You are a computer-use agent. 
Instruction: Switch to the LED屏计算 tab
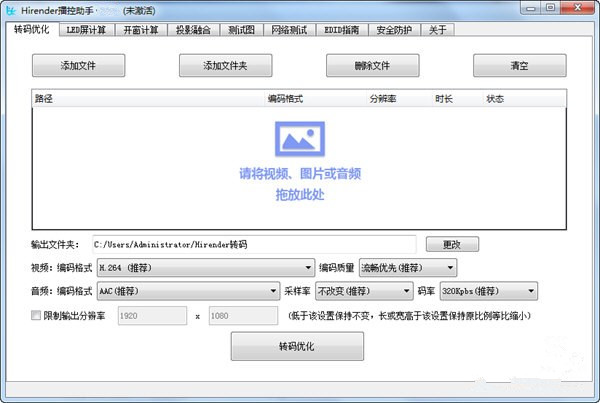(88, 30)
